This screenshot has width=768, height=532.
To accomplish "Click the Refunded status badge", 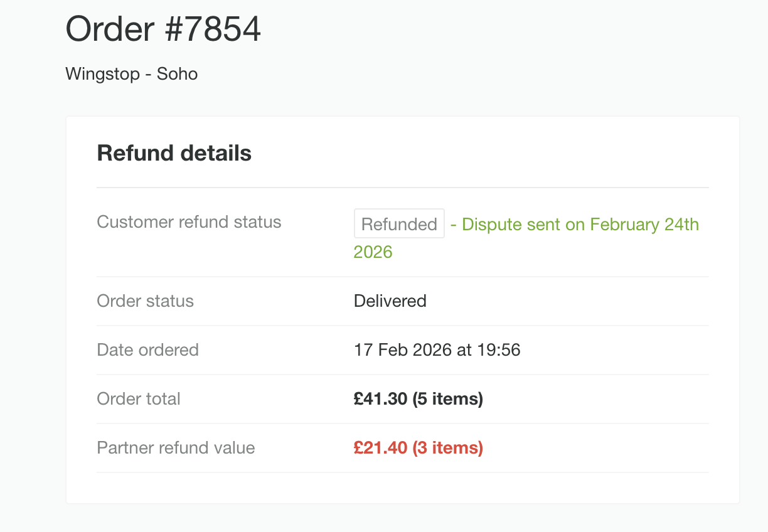I will click(398, 223).
